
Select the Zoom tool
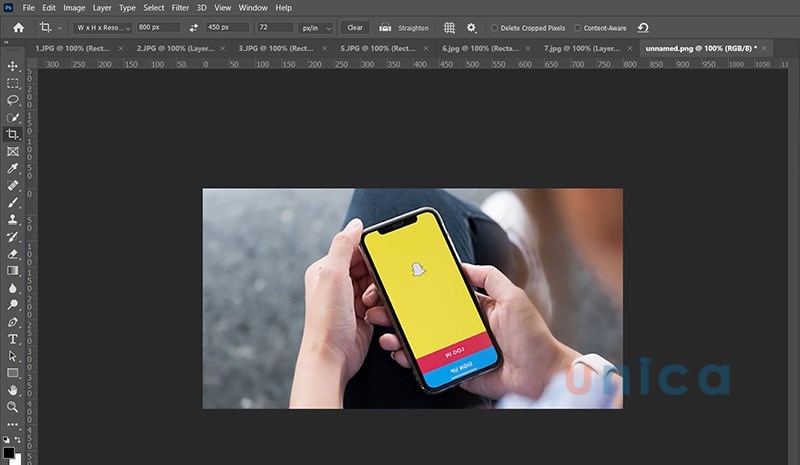pos(13,407)
